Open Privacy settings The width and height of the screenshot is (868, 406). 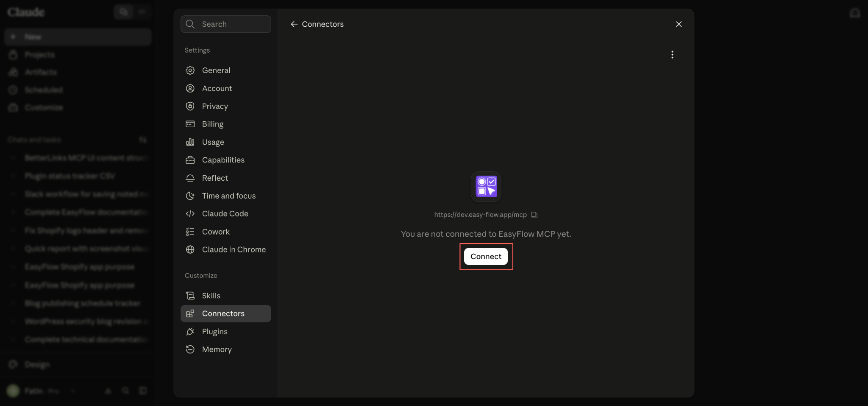[226, 106]
